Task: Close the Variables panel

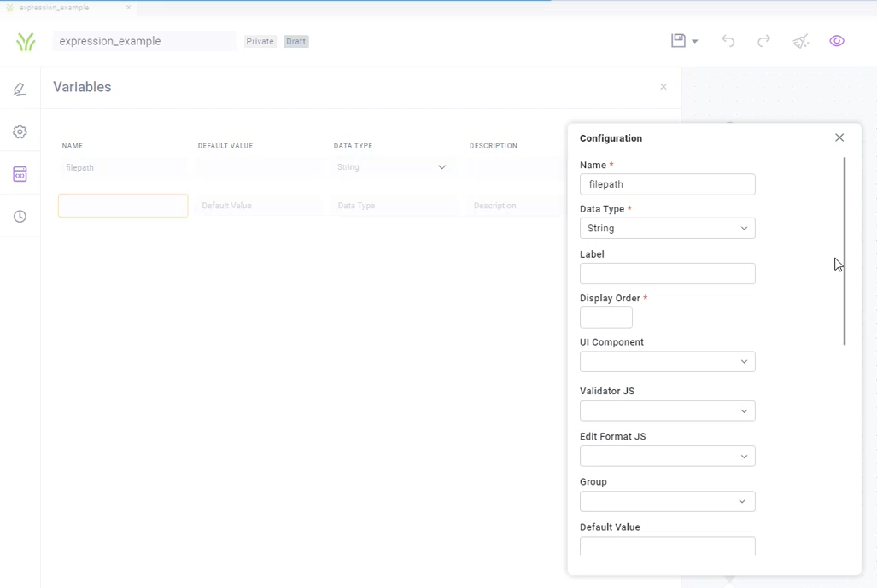Action: [x=664, y=87]
